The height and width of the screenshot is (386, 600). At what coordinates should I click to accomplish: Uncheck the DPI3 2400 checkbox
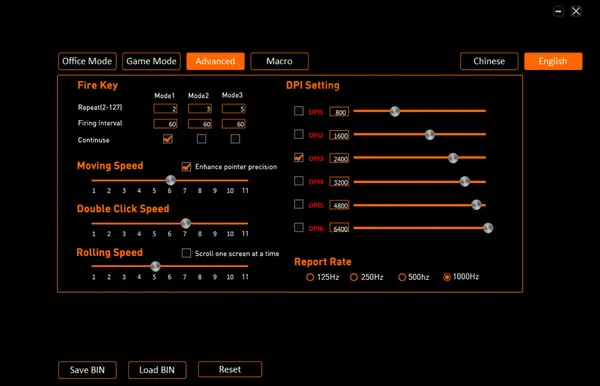click(299, 158)
